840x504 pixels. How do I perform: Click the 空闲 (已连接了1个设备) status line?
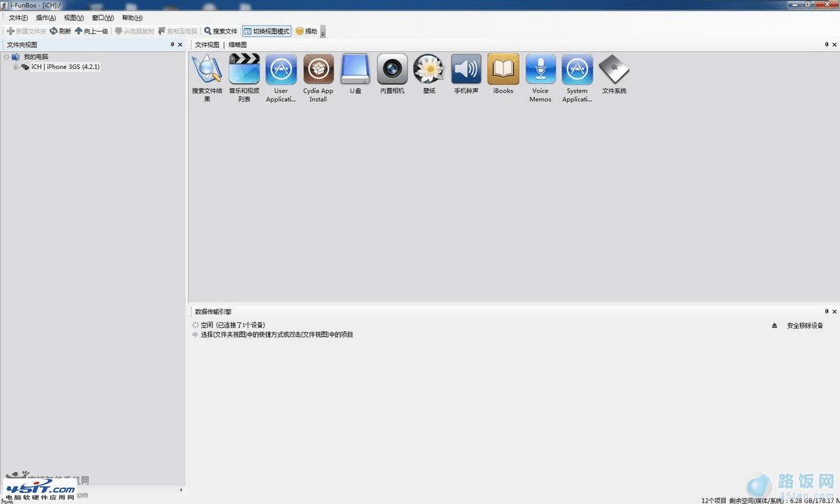(233, 325)
